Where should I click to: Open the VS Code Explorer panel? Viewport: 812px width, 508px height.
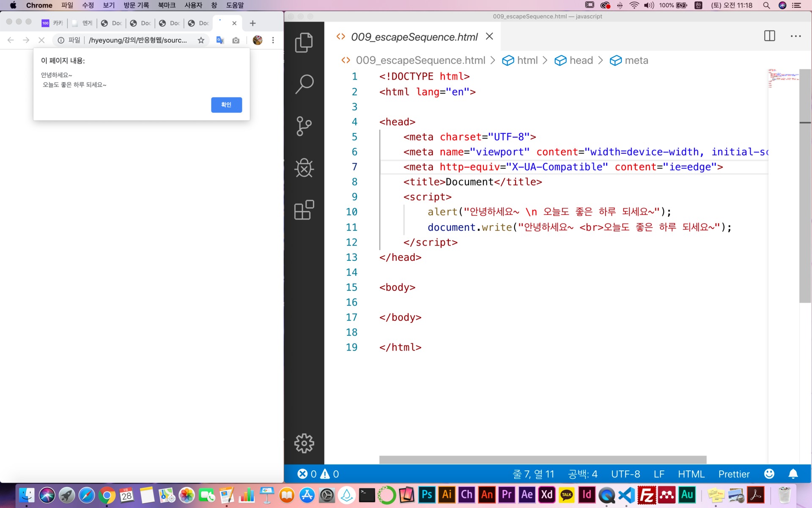(x=304, y=42)
